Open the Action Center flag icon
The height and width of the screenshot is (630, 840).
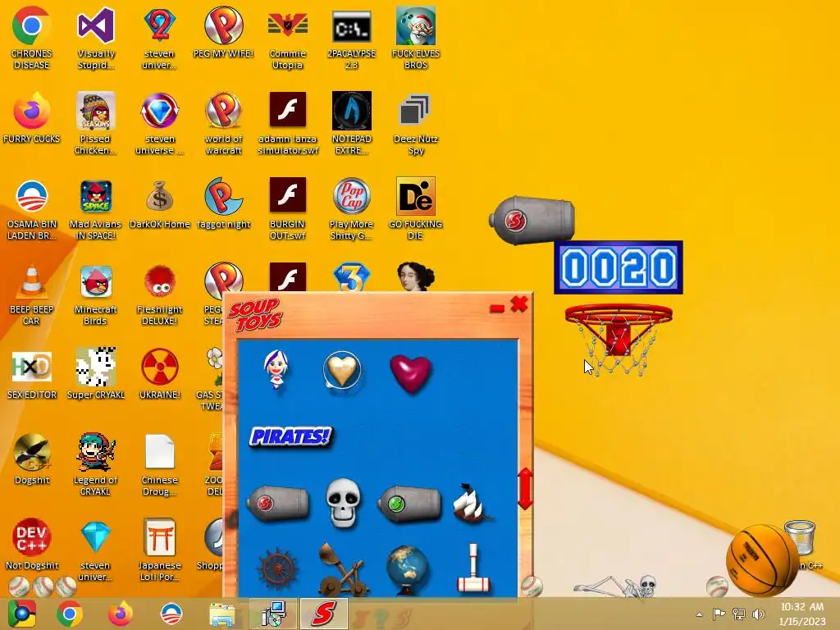point(719,614)
